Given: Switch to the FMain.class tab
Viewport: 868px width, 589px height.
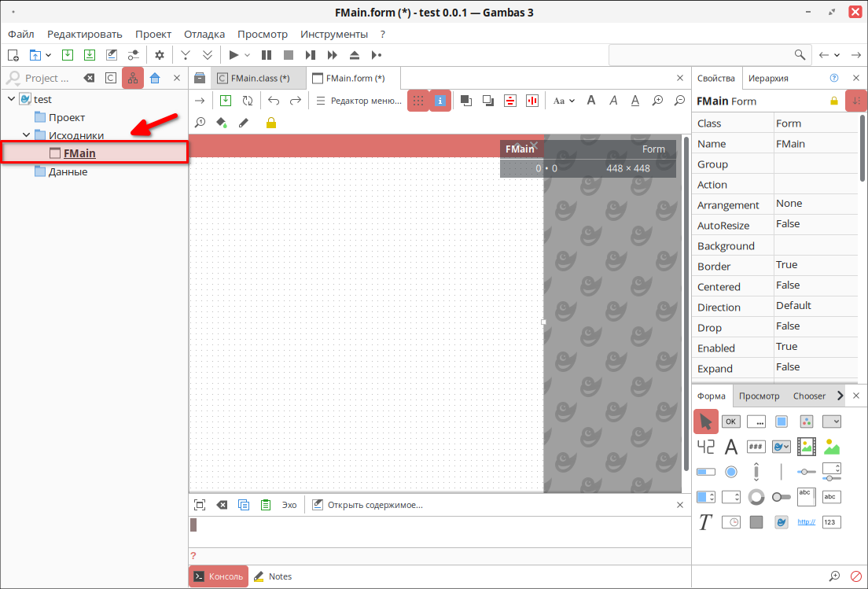Looking at the screenshot, I should pos(255,78).
